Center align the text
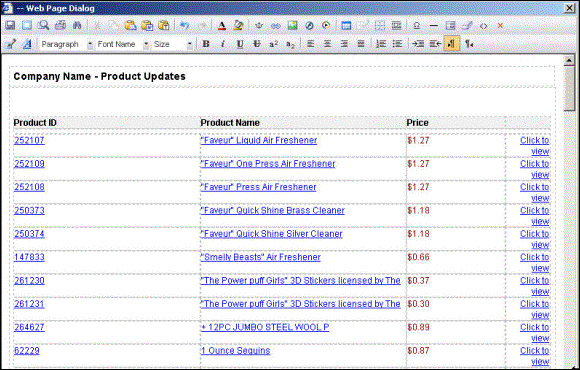 327,44
